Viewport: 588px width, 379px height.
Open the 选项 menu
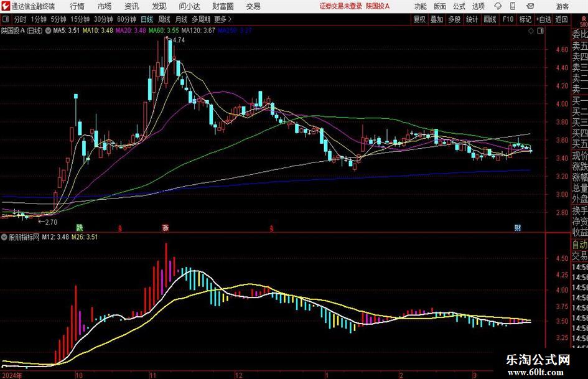tap(478, 6)
